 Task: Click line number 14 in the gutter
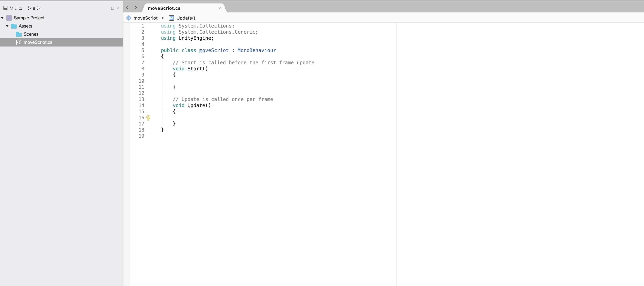pyautogui.click(x=142, y=105)
